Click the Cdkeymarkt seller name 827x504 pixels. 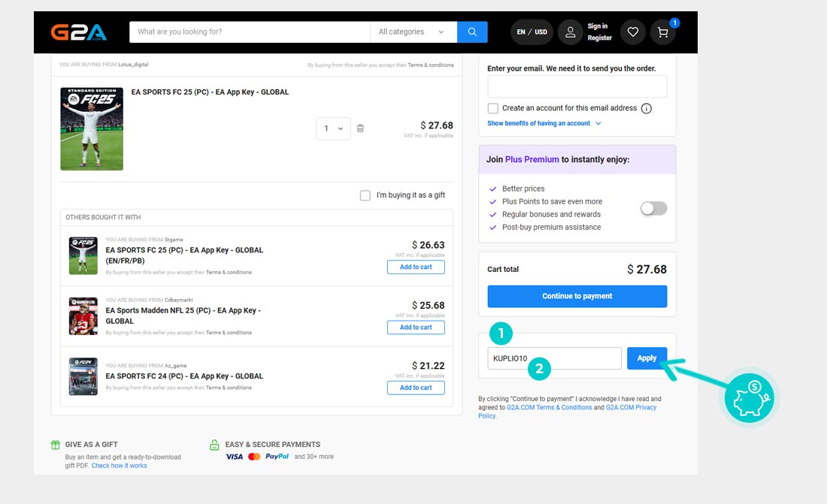(178, 300)
